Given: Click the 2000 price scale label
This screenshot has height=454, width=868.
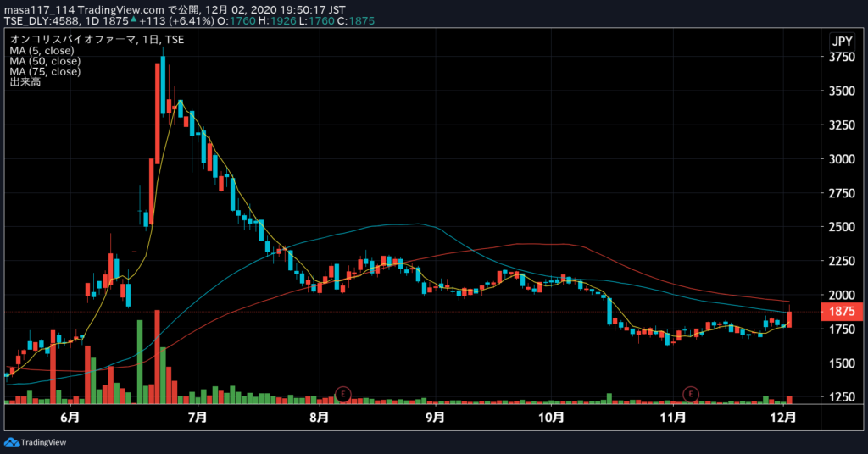Looking at the screenshot, I should 842,295.
